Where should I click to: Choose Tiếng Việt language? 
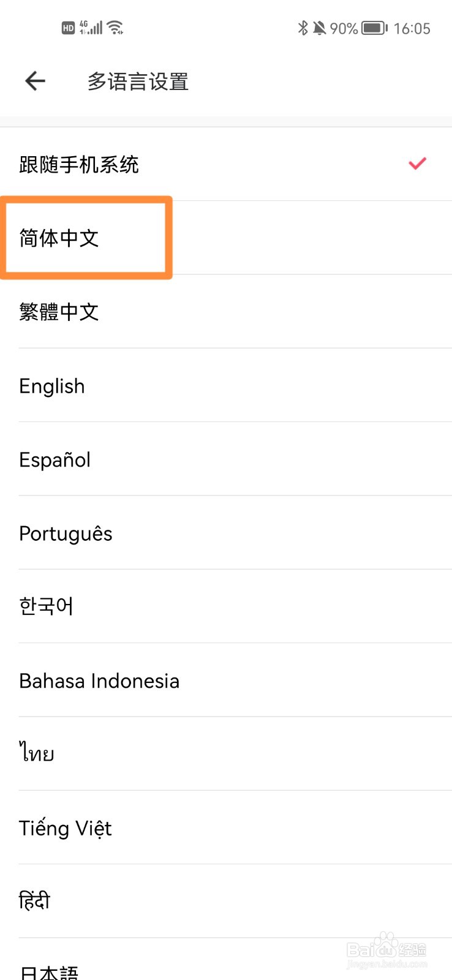click(x=66, y=828)
